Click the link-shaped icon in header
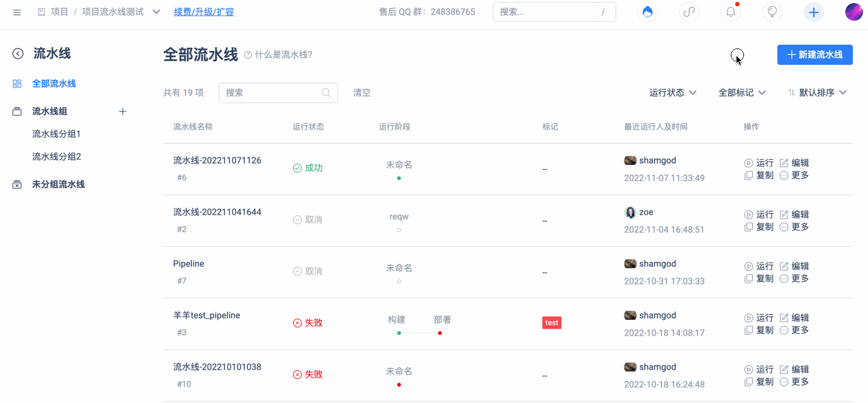Viewport: 868px width, 403px height. coord(689,12)
